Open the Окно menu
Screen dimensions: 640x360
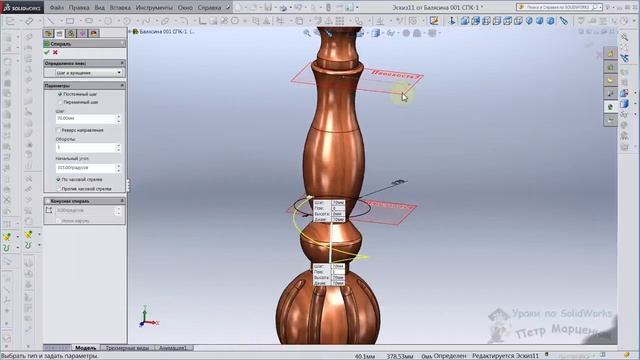(185, 8)
